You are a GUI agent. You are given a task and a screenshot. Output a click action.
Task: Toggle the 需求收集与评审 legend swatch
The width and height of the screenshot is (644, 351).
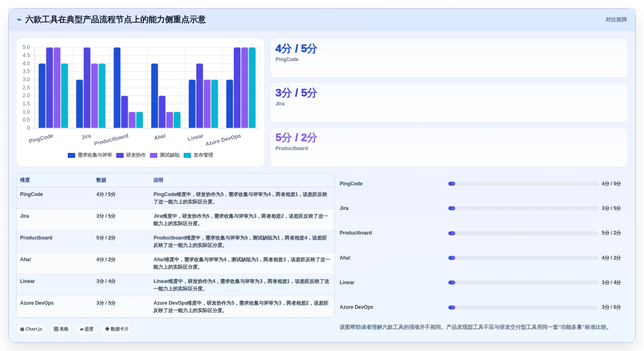(x=71, y=155)
